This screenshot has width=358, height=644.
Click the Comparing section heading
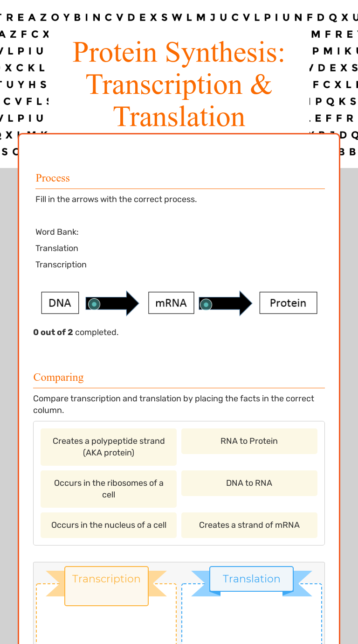coord(59,377)
